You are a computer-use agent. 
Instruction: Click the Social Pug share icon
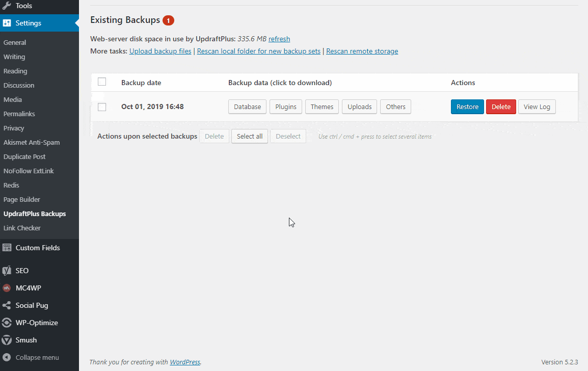point(7,305)
